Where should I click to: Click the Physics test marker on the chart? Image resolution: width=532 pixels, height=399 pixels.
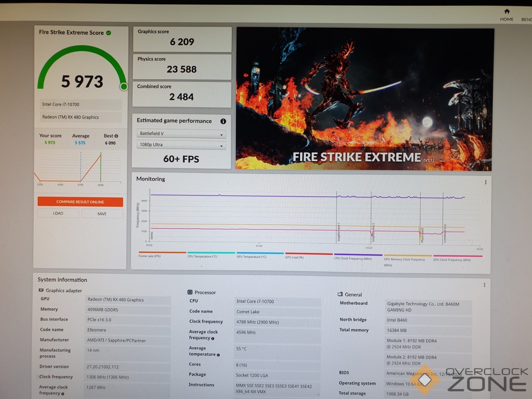(422, 235)
